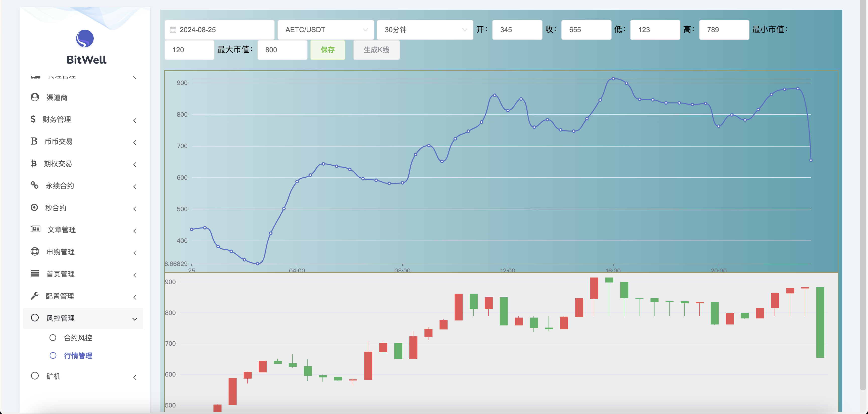Viewport: 868px width, 414px height.
Task: Click the 合约风控 circle icon
Action: click(53, 338)
